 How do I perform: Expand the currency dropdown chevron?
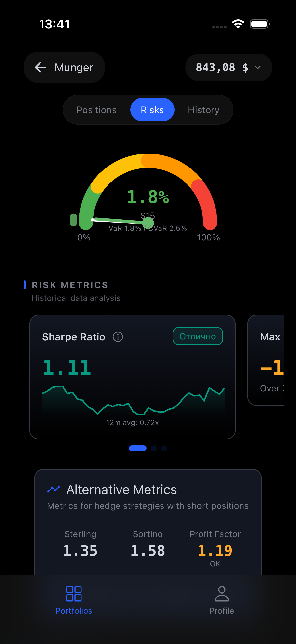[257, 68]
